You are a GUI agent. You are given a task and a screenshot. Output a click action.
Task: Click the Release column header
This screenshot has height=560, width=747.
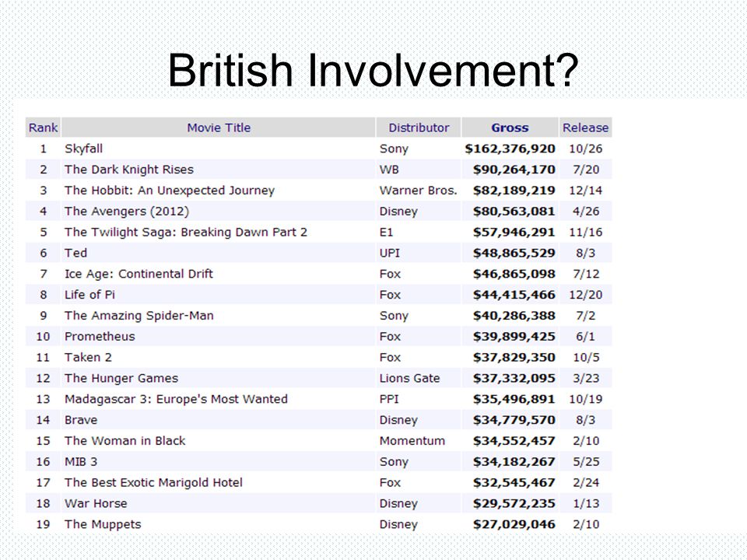coord(585,128)
